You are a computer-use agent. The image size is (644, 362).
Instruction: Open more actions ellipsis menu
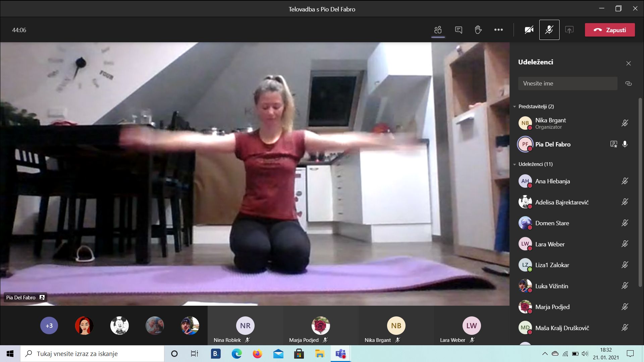click(498, 30)
